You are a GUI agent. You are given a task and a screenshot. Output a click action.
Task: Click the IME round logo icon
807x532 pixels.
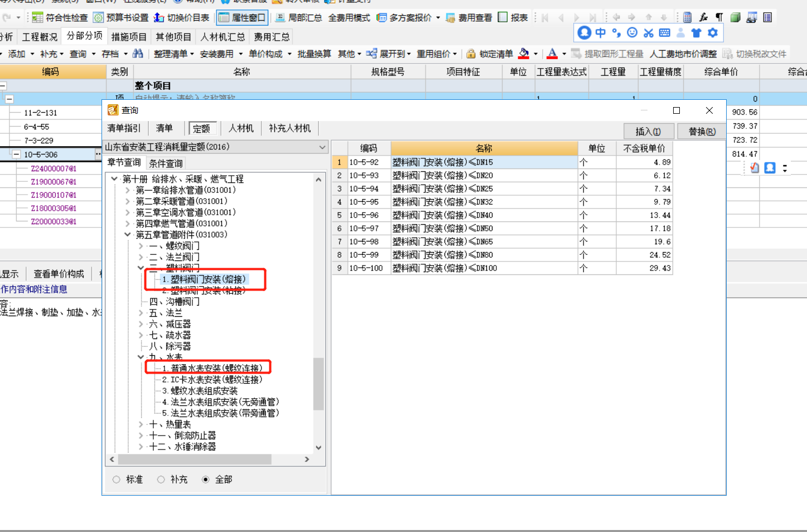[584, 33]
